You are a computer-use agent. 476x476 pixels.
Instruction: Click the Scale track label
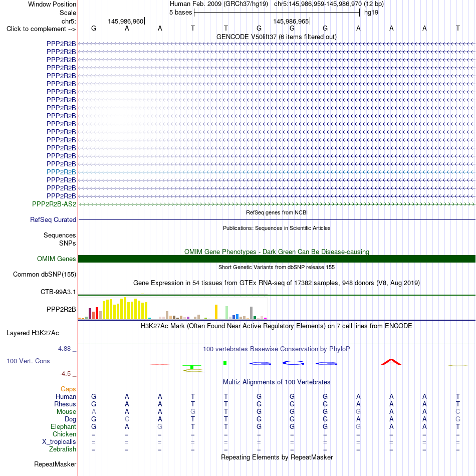[68, 13]
